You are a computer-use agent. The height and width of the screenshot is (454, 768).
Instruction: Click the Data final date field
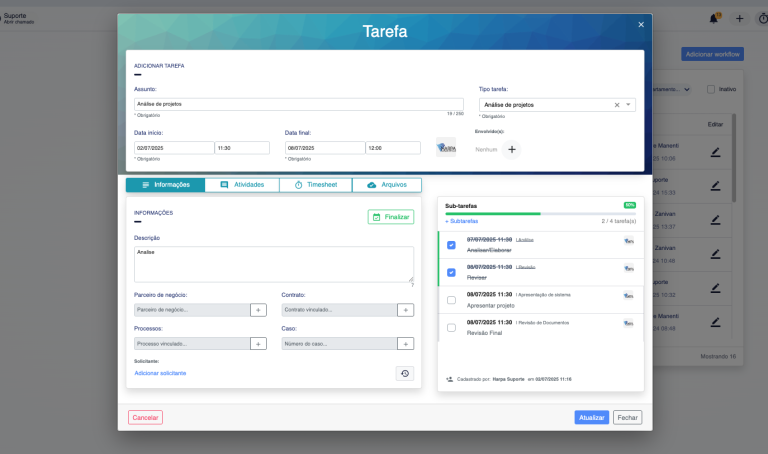pos(325,148)
